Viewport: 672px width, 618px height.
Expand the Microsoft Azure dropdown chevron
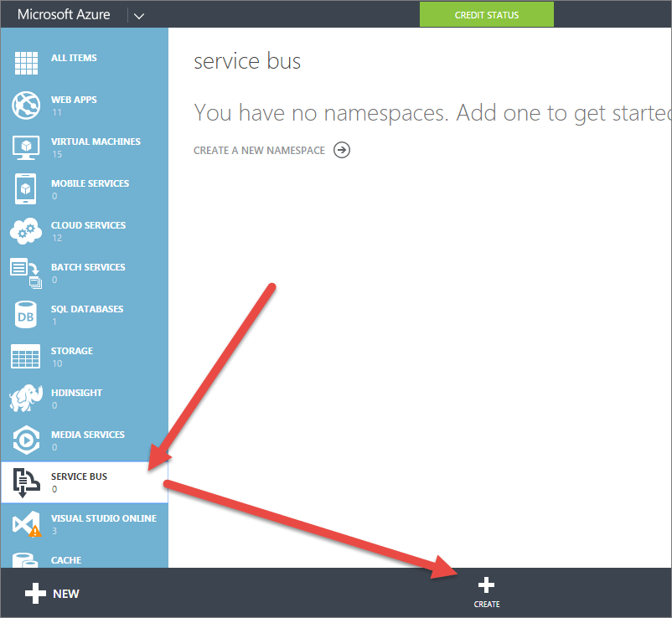pos(139,16)
